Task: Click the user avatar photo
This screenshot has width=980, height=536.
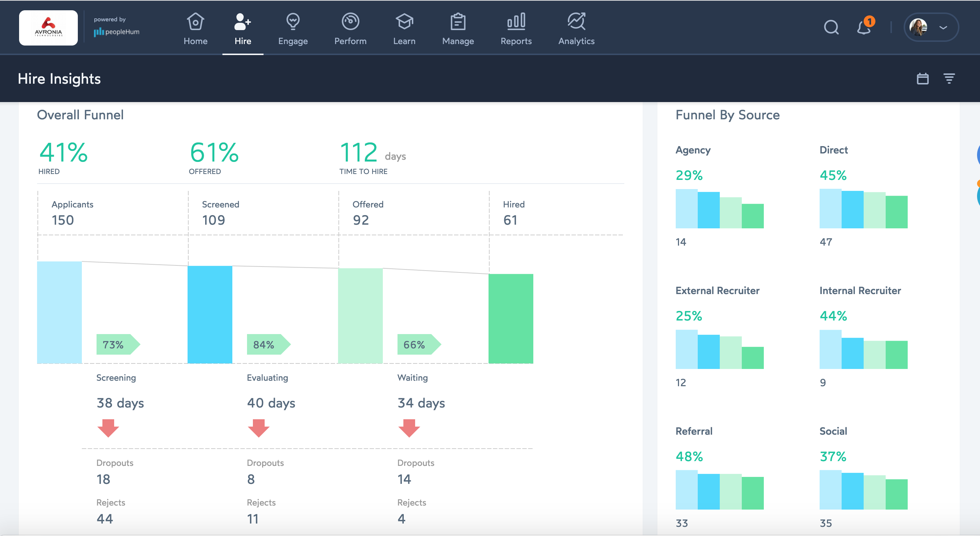Action: [x=918, y=28]
